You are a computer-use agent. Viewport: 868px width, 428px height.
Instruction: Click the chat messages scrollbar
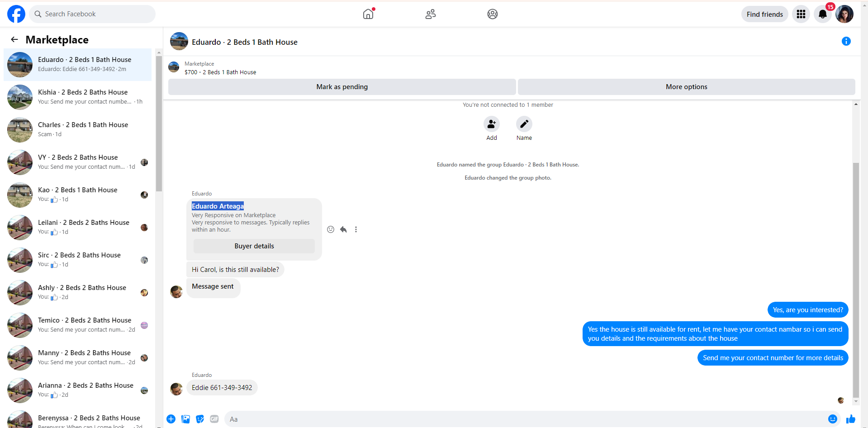(x=856, y=280)
